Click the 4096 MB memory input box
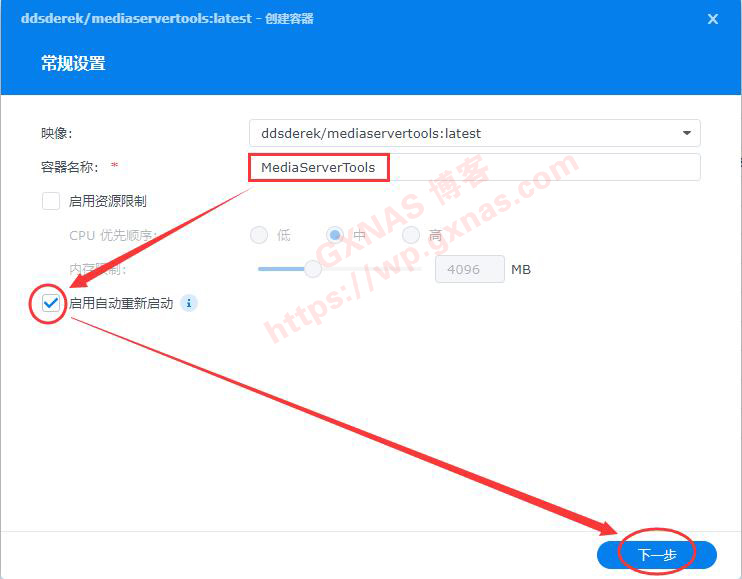 click(x=469, y=269)
